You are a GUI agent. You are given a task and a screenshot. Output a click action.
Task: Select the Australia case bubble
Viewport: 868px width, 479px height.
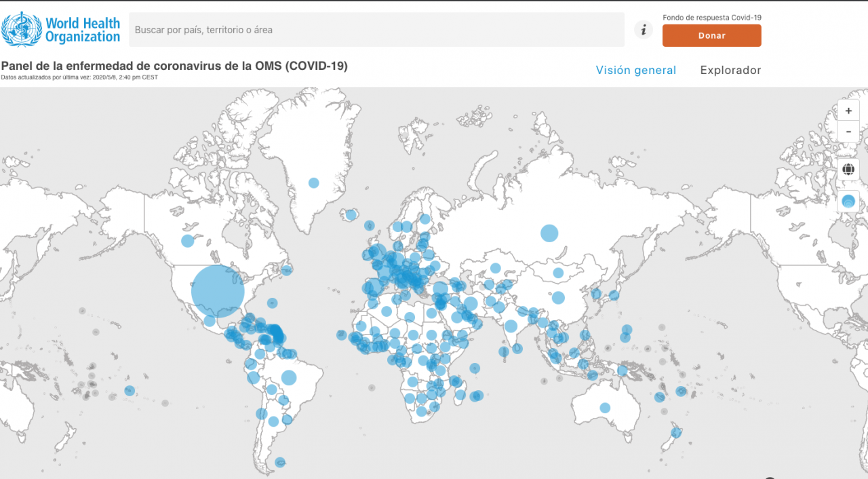pos(605,408)
